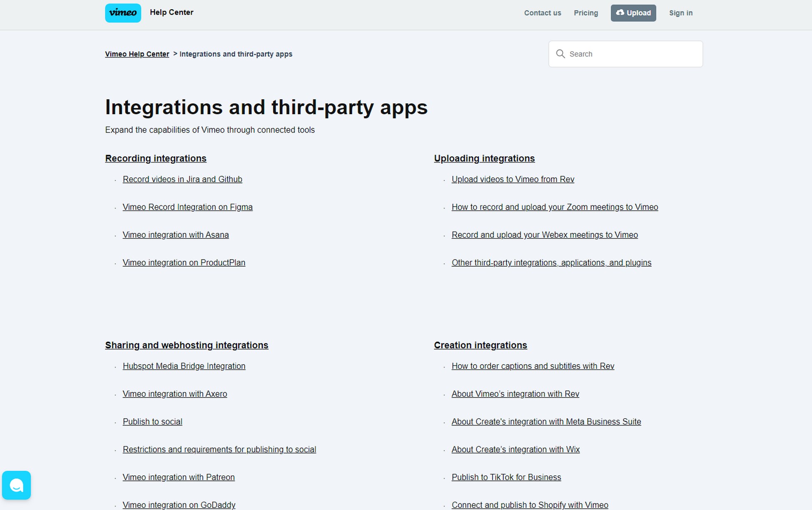Open Vimeo integration on GoDaddy article
Screen dimensions: 812x510
click(179, 505)
